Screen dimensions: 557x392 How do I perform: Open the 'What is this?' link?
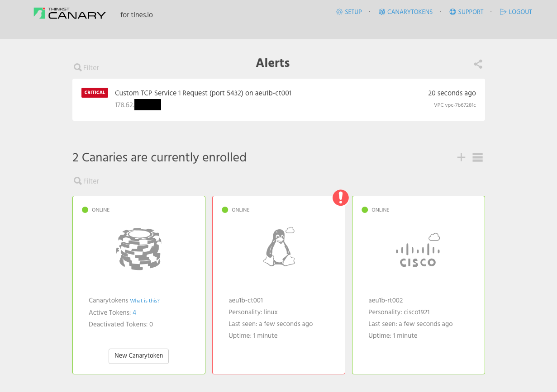145,301
